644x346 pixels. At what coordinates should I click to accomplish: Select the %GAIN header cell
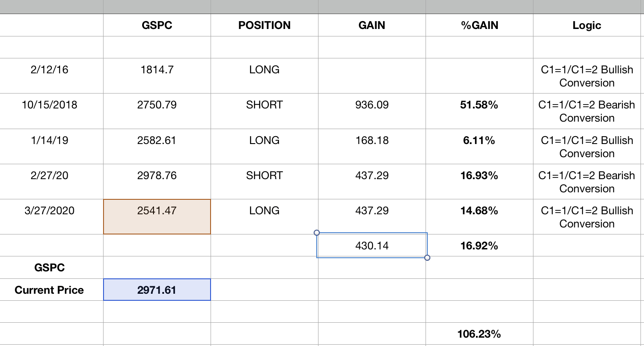(479, 25)
